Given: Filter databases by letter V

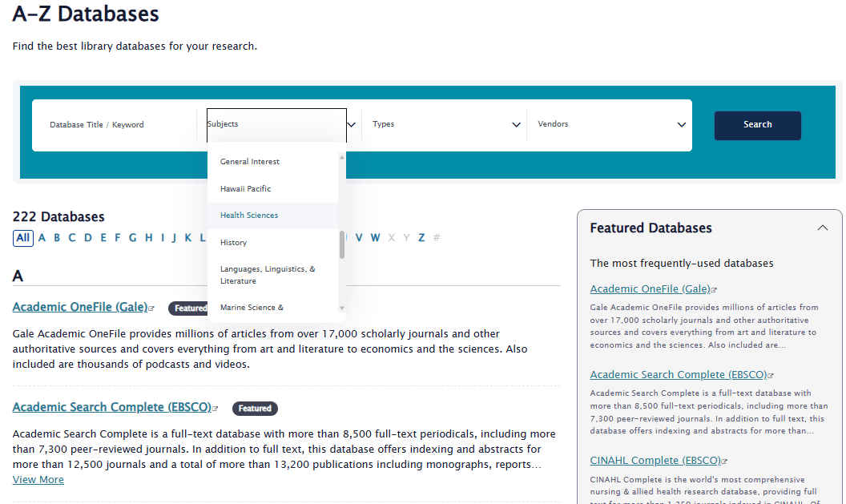Looking at the screenshot, I should pyautogui.click(x=359, y=237).
